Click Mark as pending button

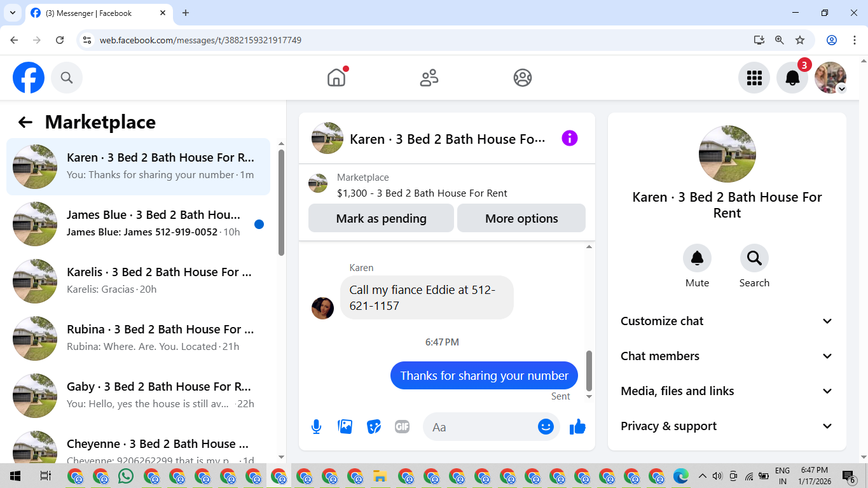coord(381,218)
